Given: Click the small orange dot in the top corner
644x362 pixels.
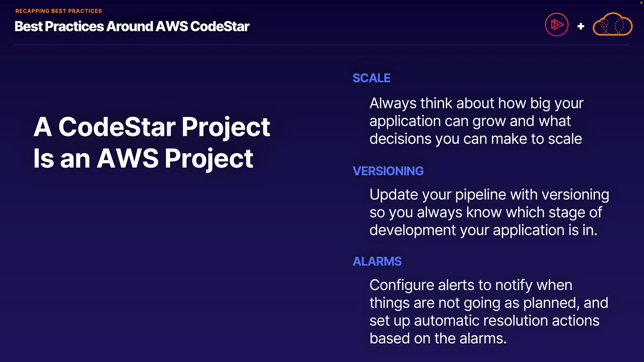Looking at the screenshot, I should point(641,2).
